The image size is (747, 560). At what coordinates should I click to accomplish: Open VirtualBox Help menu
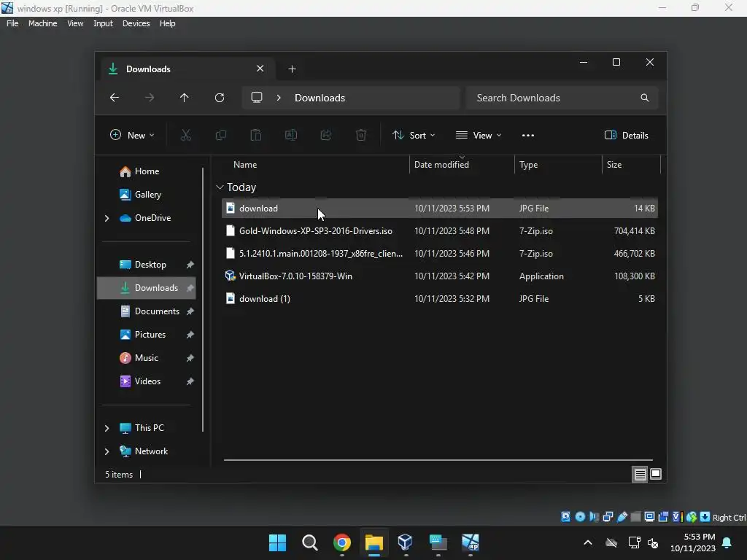point(167,23)
